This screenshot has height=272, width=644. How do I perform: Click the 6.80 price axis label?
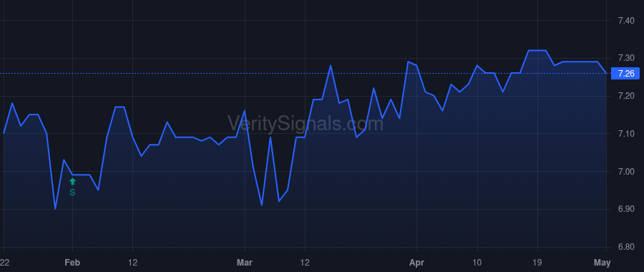(x=626, y=247)
